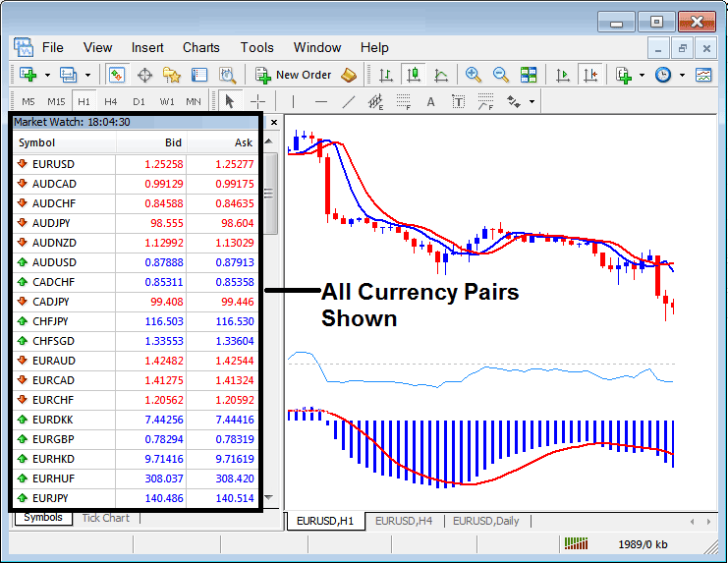Select the Draw Trendline tool
The height and width of the screenshot is (563, 728).
pyautogui.click(x=349, y=101)
